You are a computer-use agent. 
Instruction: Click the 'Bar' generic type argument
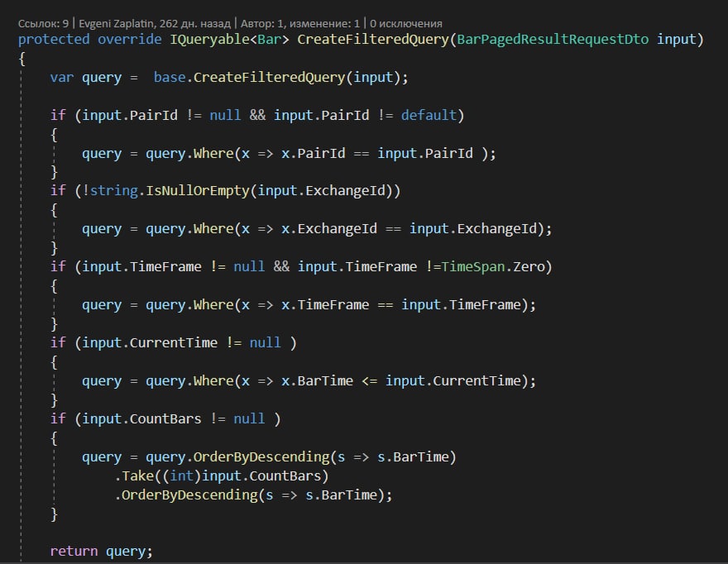(270, 40)
